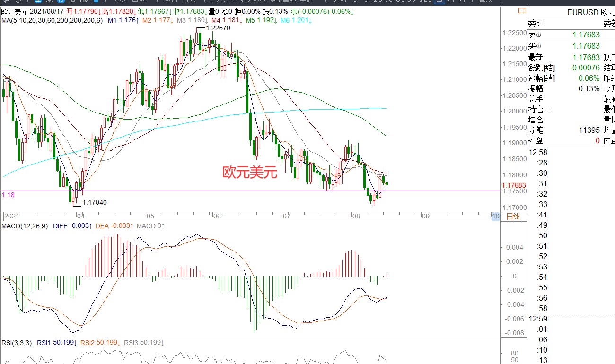This screenshot has height=364, width=615.
Task: Click the RSI(3,3,3) indicator label
Action: pyautogui.click(x=17, y=342)
